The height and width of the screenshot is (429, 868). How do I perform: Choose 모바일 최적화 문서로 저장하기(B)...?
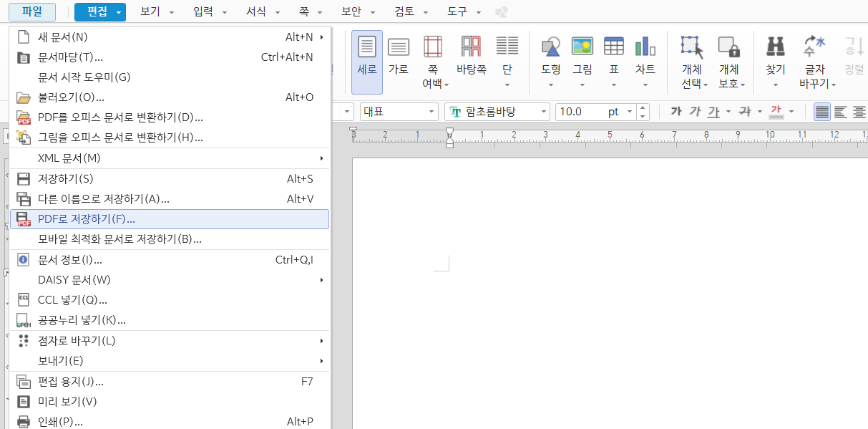[170, 239]
